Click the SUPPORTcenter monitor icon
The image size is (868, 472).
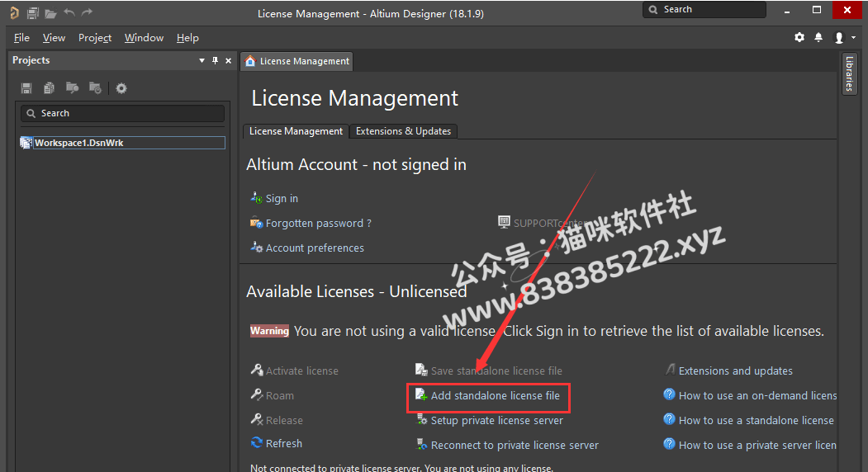[504, 222]
